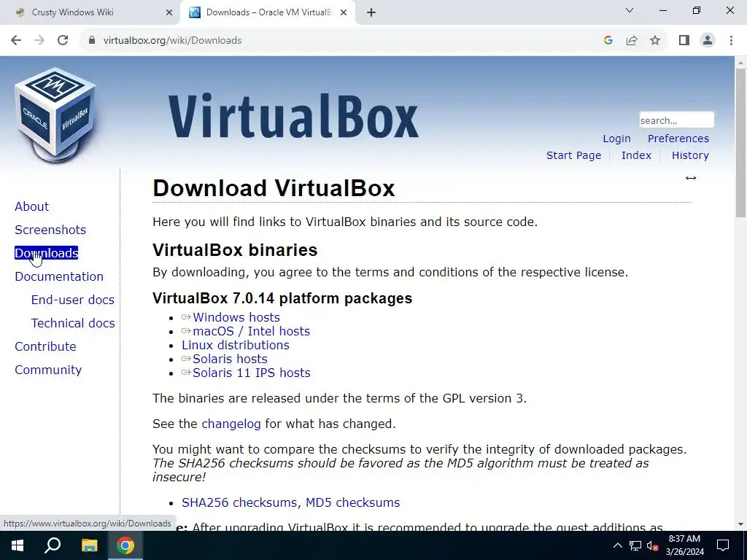Click the network tray icon

pyautogui.click(x=635, y=545)
